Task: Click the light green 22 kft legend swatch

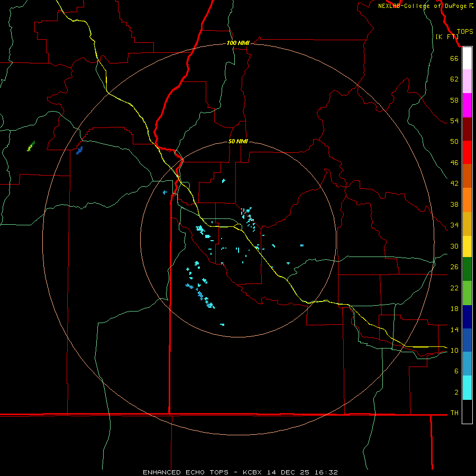Action: [467, 293]
